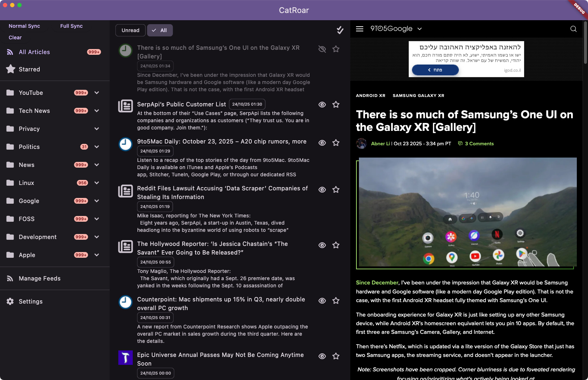Screen dimensions: 588x380
Task: Toggle read status of Counterpoint Mac shipments article
Action: [322, 301]
